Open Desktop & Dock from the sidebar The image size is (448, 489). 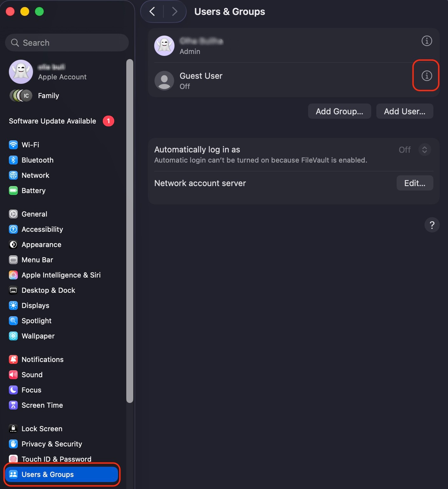(48, 290)
